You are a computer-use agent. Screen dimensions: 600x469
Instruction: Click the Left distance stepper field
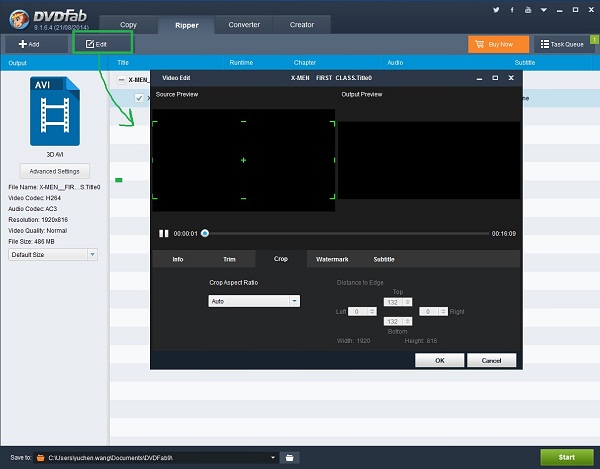tap(362, 311)
